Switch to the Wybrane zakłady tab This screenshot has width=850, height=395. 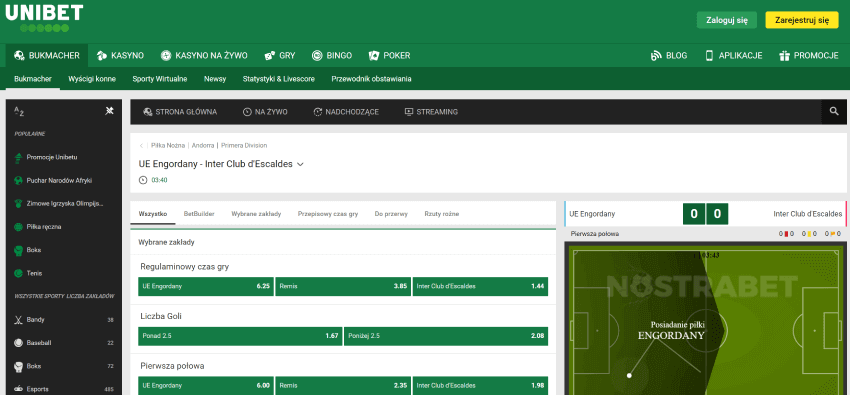[256, 214]
